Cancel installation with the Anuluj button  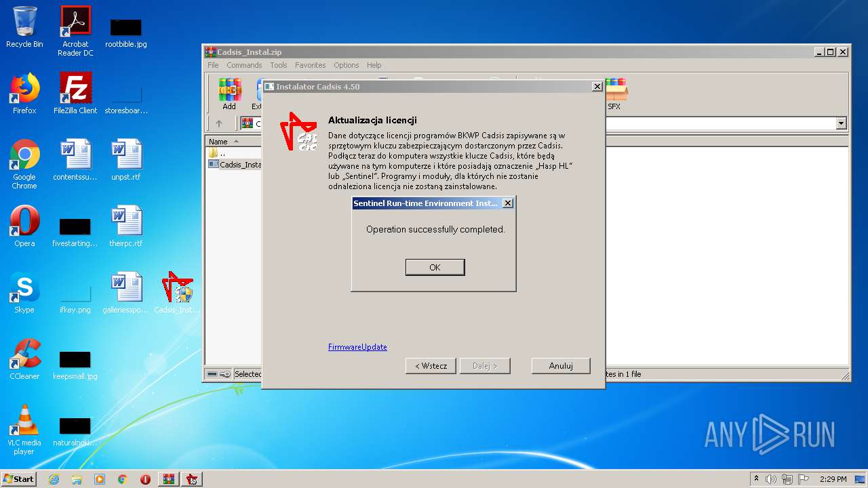(561, 366)
